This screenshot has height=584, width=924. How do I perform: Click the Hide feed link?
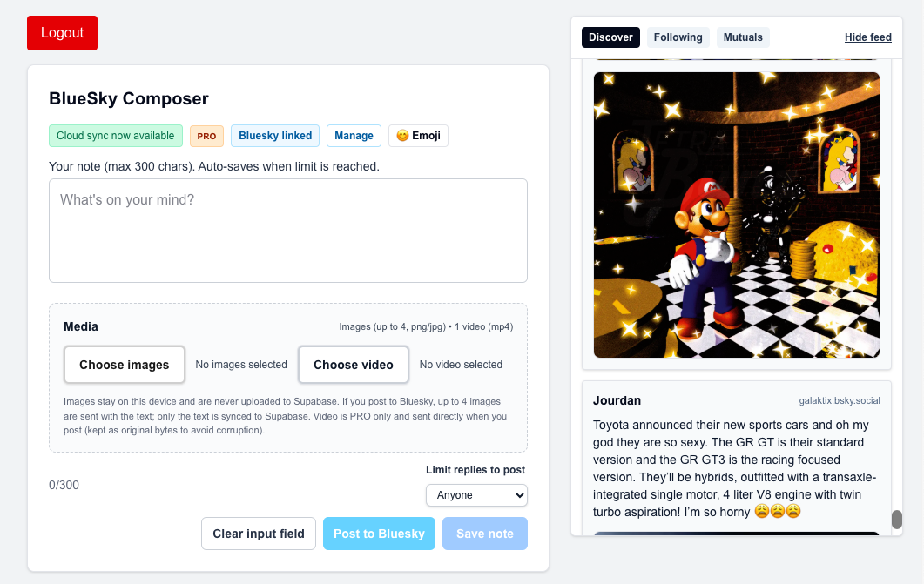pyautogui.click(x=867, y=37)
